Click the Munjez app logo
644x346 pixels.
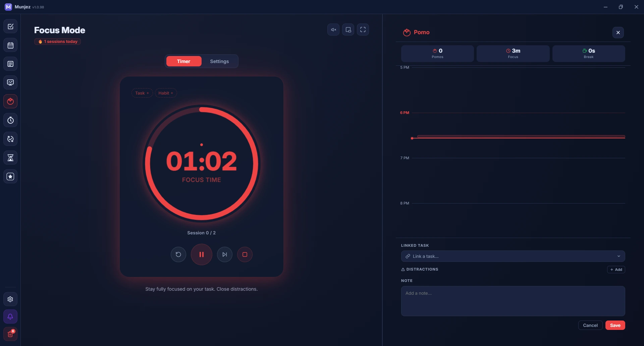click(x=8, y=7)
